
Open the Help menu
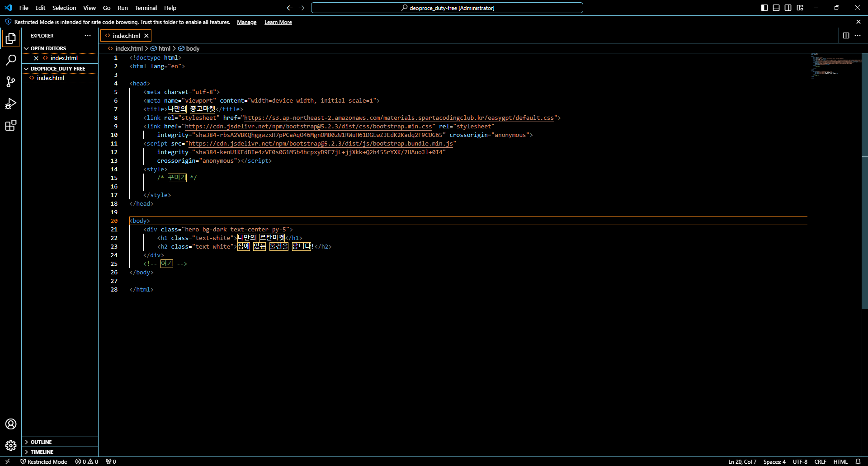[x=170, y=8]
